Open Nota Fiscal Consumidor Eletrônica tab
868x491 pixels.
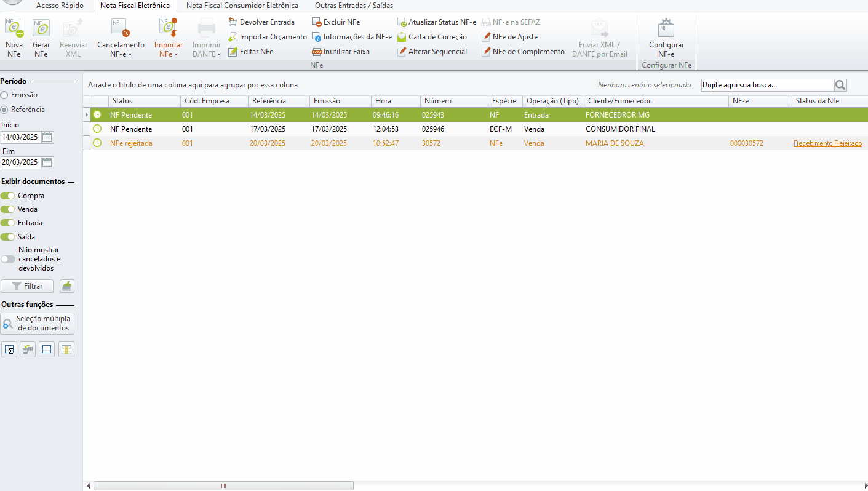[242, 6]
